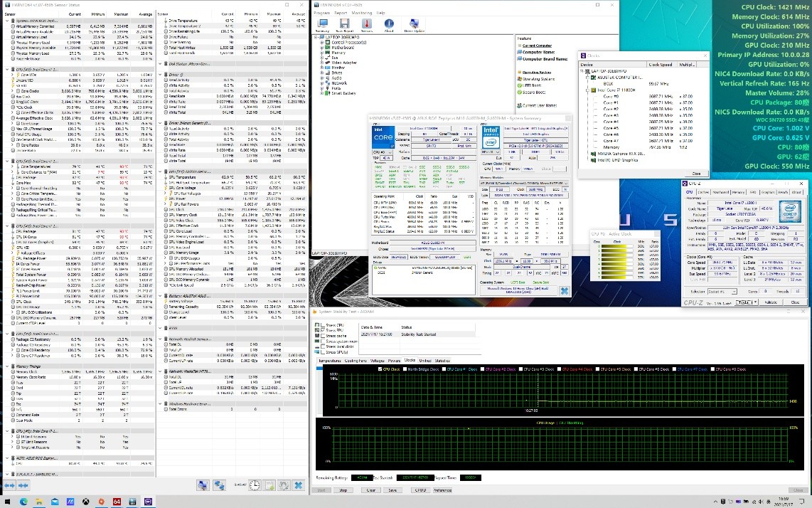The width and height of the screenshot is (812, 508).
Task: Click the About info icon
Action: point(389,24)
